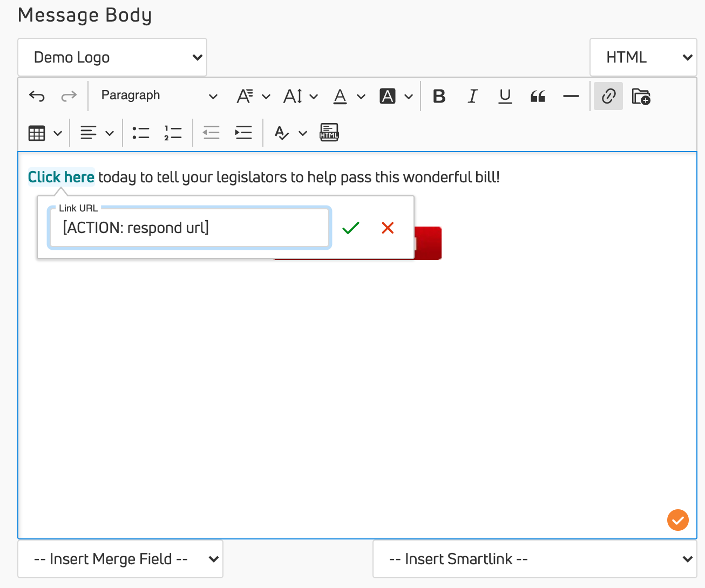Open the HTML source editing view

pyautogui.click(x=329, y=133)
